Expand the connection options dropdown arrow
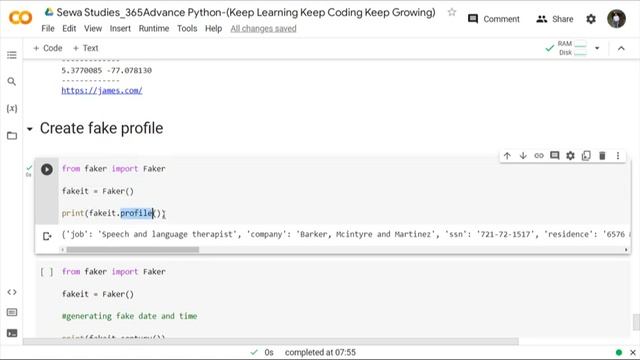The height and width of the screenshot is (360, 640). [x=597, y=48]
